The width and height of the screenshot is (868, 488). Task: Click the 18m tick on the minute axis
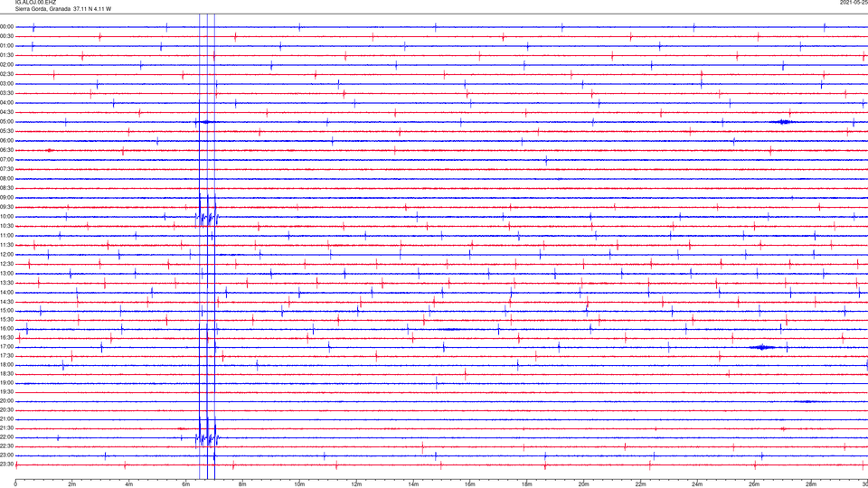point(526,484)
